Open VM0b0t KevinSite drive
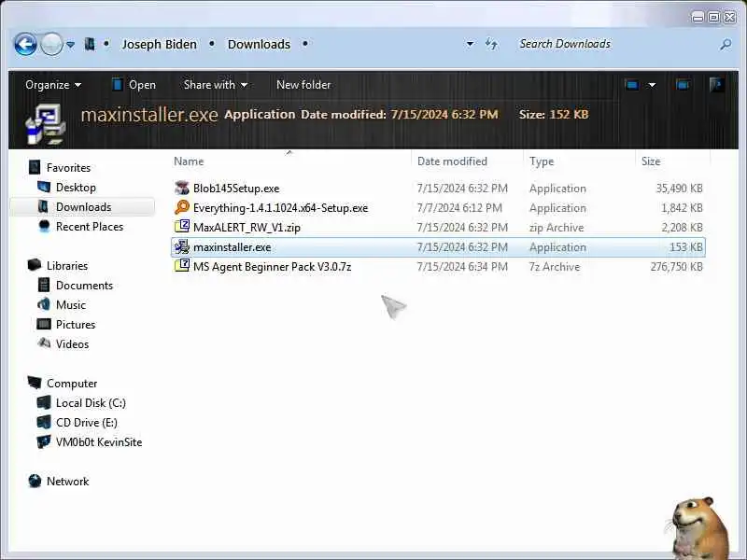747x560 pixels. tap(99, 441)
